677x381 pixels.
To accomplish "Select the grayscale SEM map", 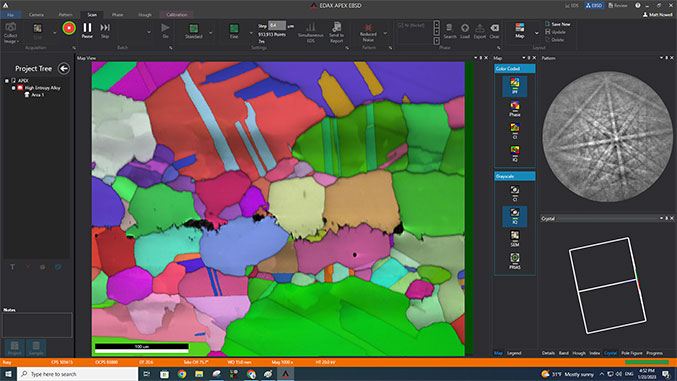I will pyautogui.click(x=515, y=238).
